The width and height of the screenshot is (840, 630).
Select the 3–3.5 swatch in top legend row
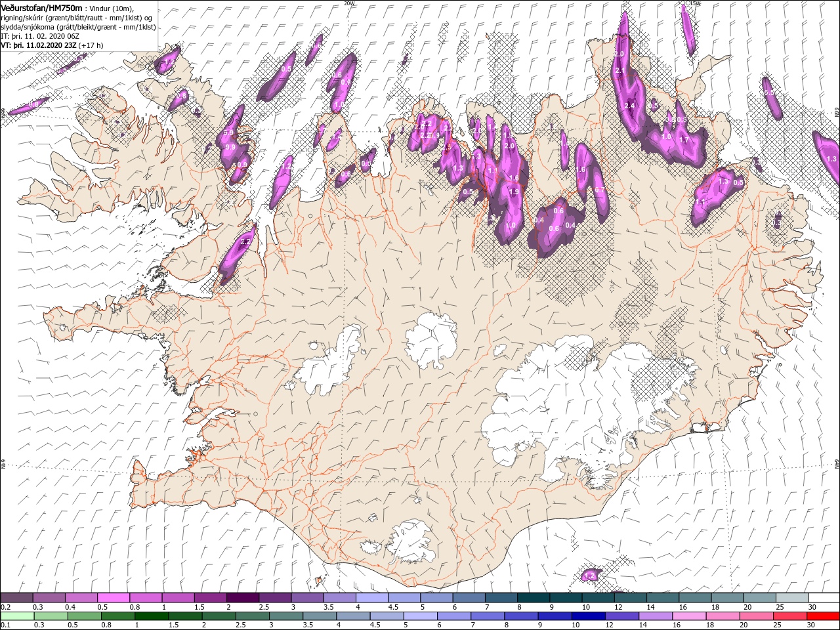pos(306,598)
